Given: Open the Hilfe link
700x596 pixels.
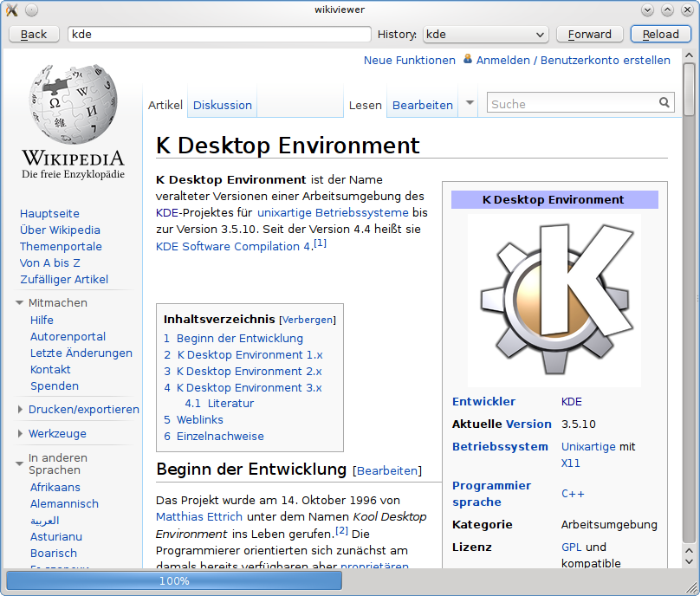Looking at the screenshot, I should [x=42, y=321].
